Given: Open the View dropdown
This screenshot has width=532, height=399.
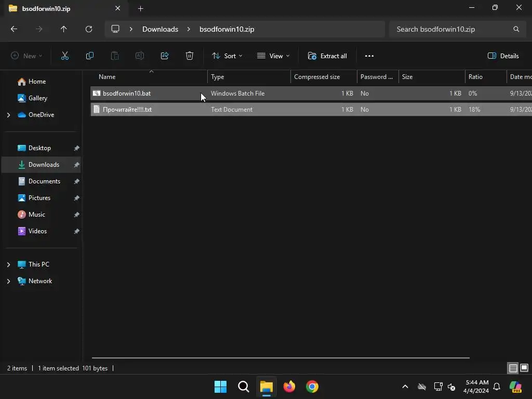Looking at the screenshot, I should click(x=273, y=56).
